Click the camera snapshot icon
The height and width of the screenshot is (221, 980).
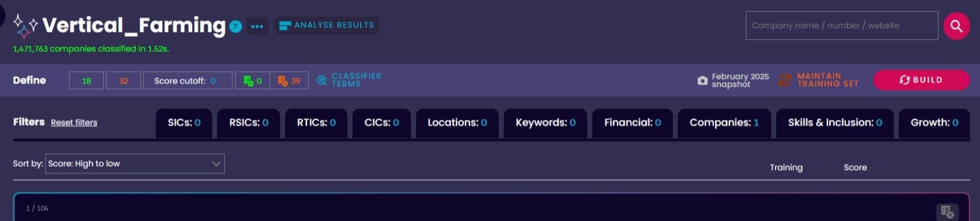(702, 81)
